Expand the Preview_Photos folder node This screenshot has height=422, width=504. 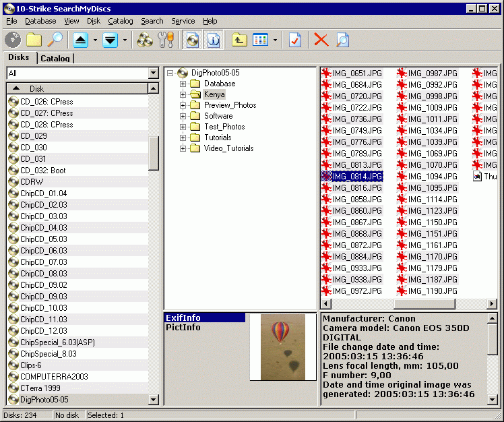183,105
